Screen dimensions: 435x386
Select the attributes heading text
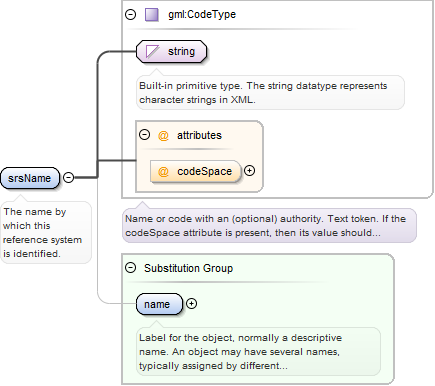point(199,135)
